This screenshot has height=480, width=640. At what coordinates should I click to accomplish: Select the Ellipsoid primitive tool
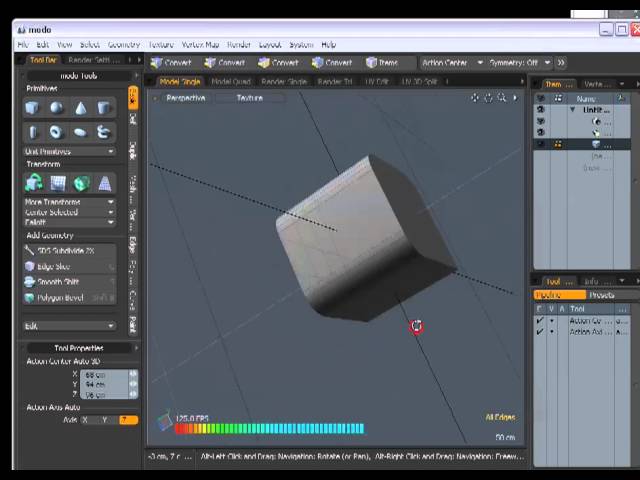click(80, 132)
